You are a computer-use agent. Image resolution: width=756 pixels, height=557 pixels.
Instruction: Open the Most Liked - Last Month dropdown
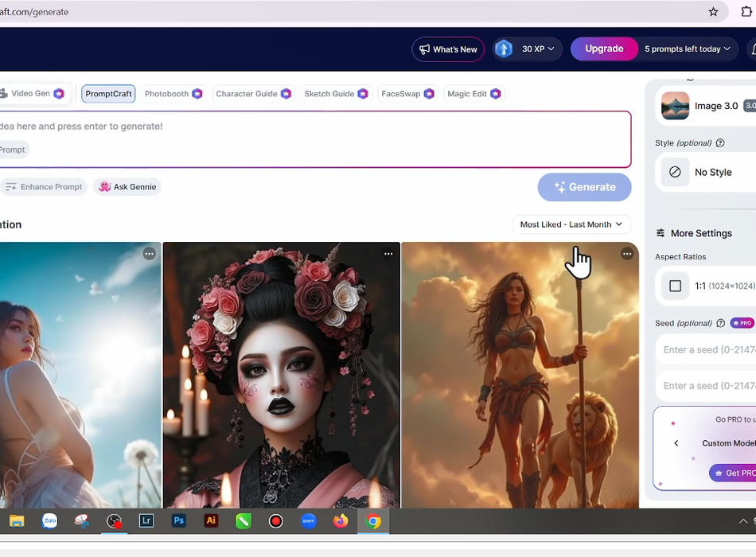[x=571, y=224]
